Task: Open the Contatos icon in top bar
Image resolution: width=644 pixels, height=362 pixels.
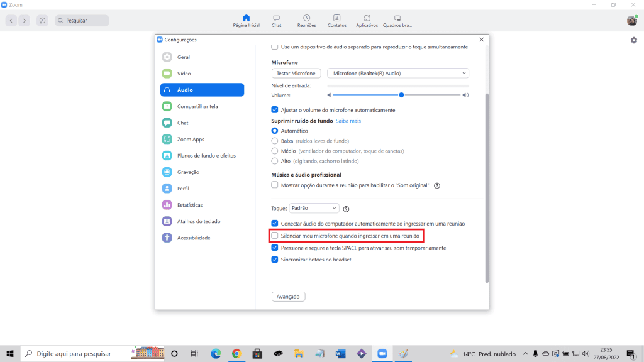Action: (x=337, y=18)
